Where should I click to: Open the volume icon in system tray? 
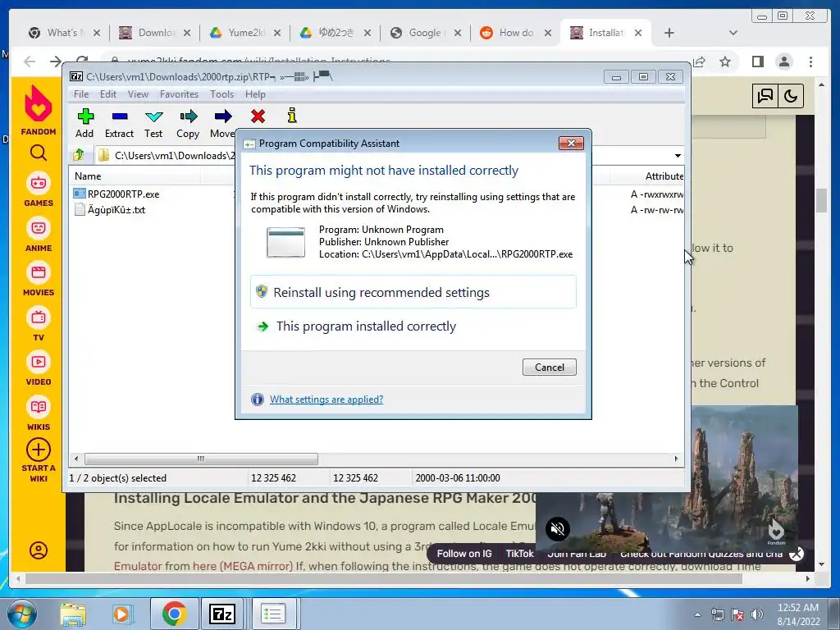click(757, 614)
